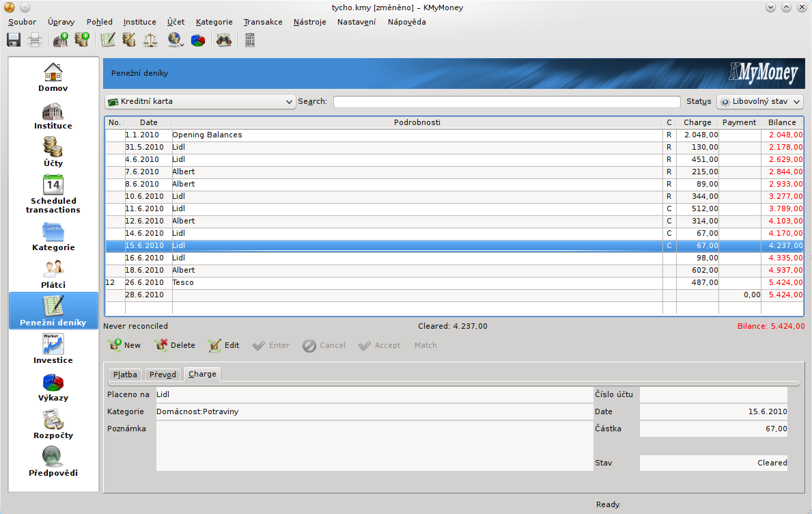Screen dimensions: 812x514
Task: Add a new institution via toolbar
Action: click(x=61, y=40)
